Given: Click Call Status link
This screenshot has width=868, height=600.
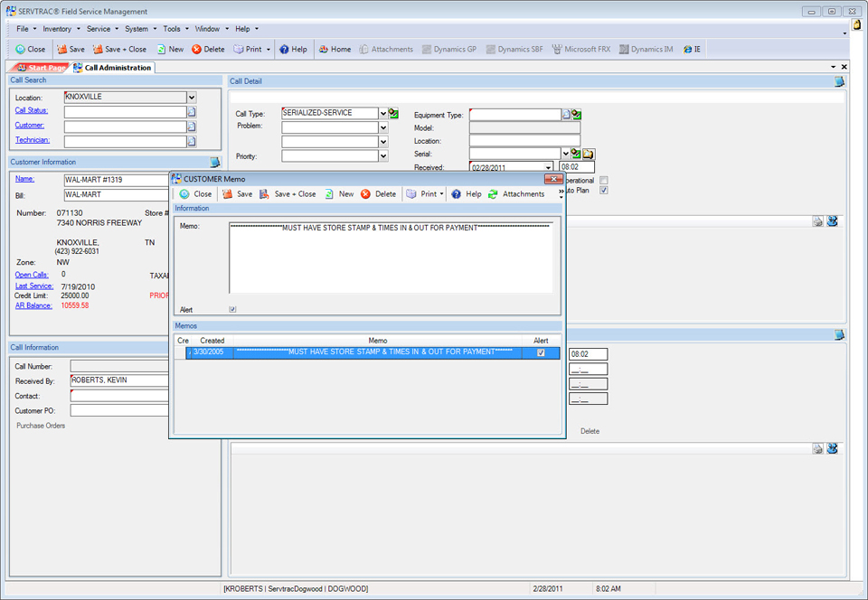Looking at the screenshot, I should tap(32, 110).
